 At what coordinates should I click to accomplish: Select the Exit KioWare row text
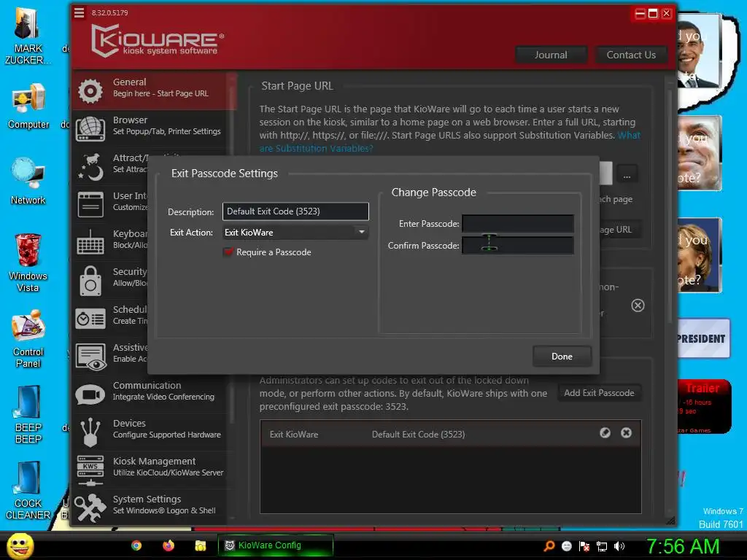coord(294,435)
